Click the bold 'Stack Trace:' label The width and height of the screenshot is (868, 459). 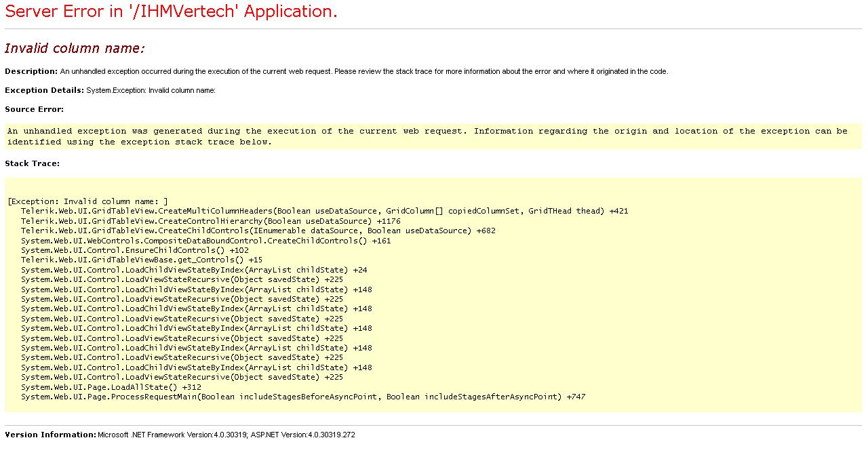click(x=32, y=163)
